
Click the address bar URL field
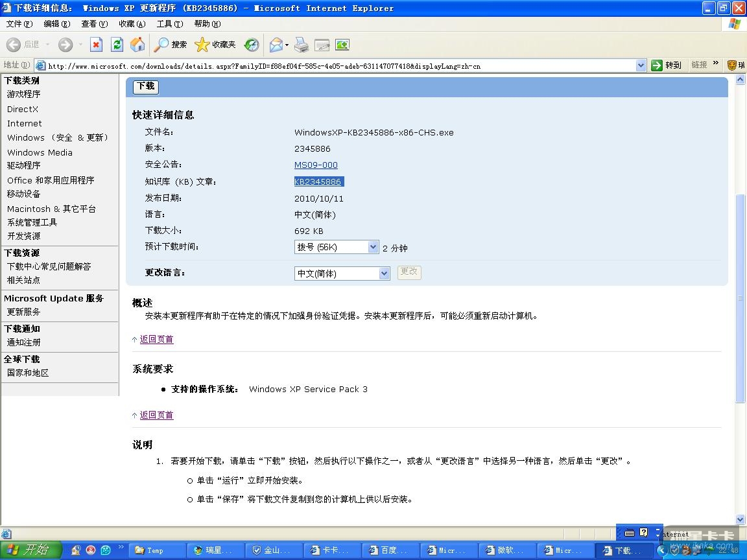click(337, 65)
